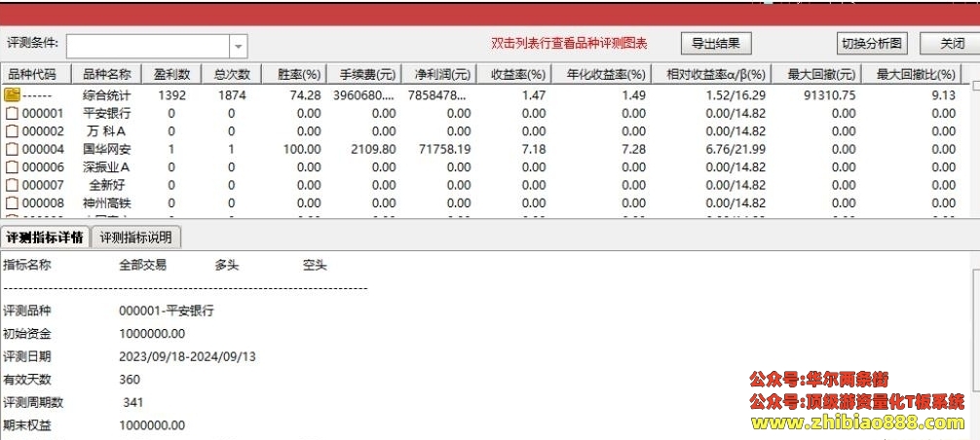Click the 2023/09/18-2024/09/13 date range
Screen dimensions: 980x440
(x=187, y=357)
